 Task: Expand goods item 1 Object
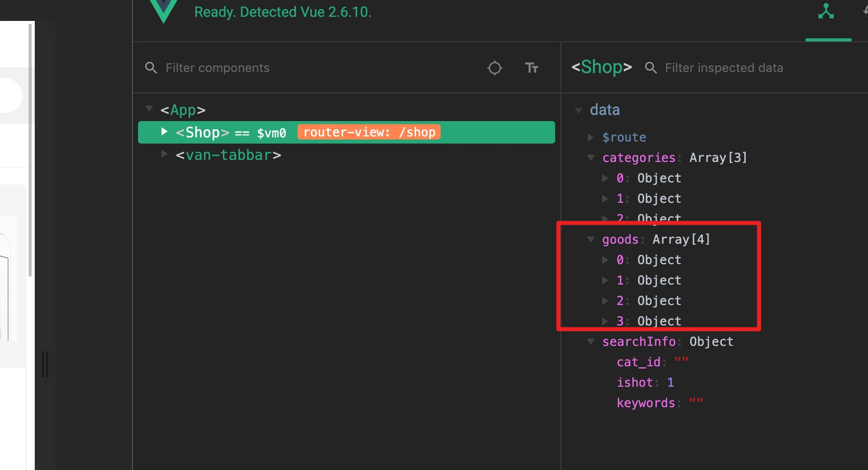[605, 280]
